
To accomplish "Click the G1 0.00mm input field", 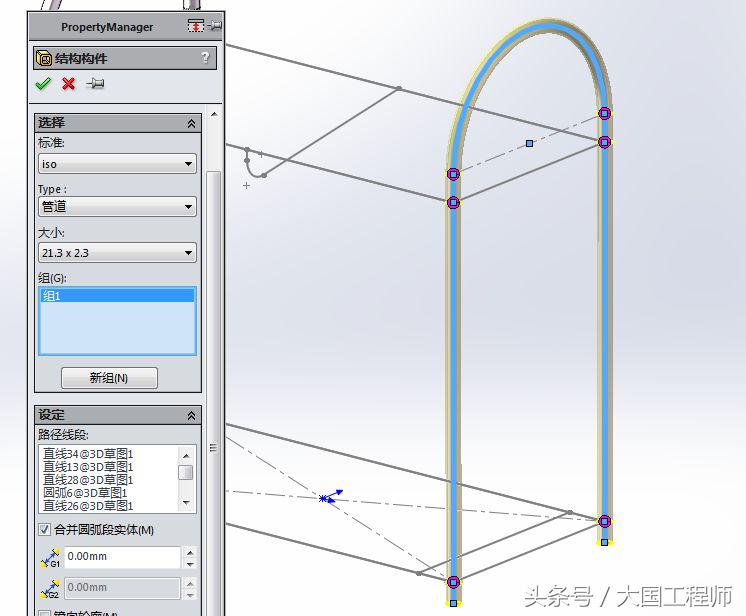I will [122, 557].
